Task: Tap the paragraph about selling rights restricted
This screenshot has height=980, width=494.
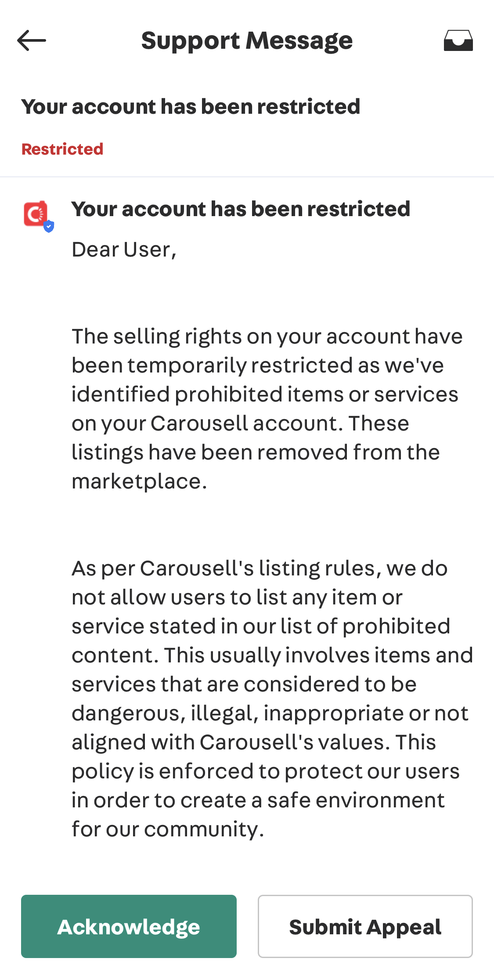Action: click(267, 409)
